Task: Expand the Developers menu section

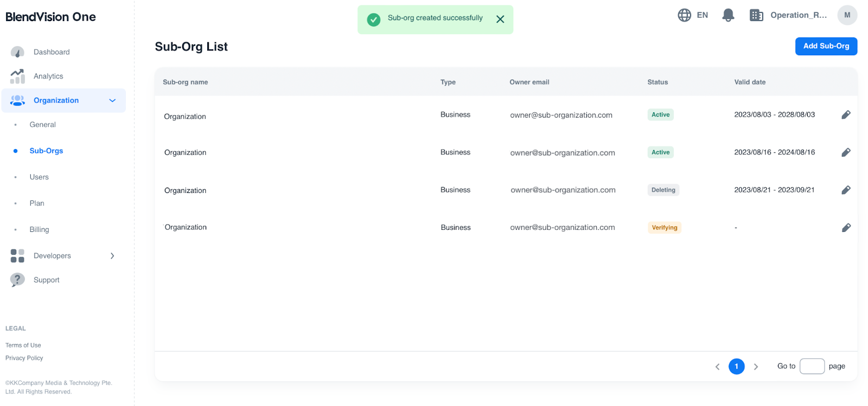Action: point(112,256)
